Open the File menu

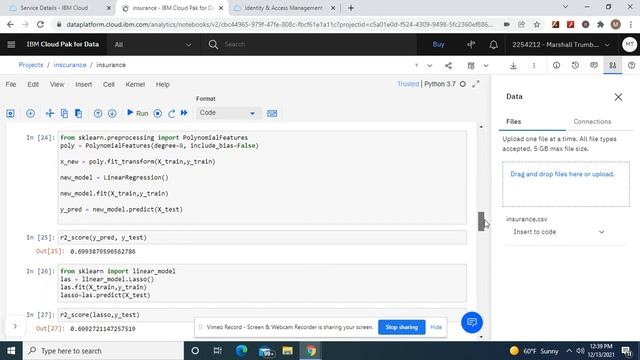(11, 84)
